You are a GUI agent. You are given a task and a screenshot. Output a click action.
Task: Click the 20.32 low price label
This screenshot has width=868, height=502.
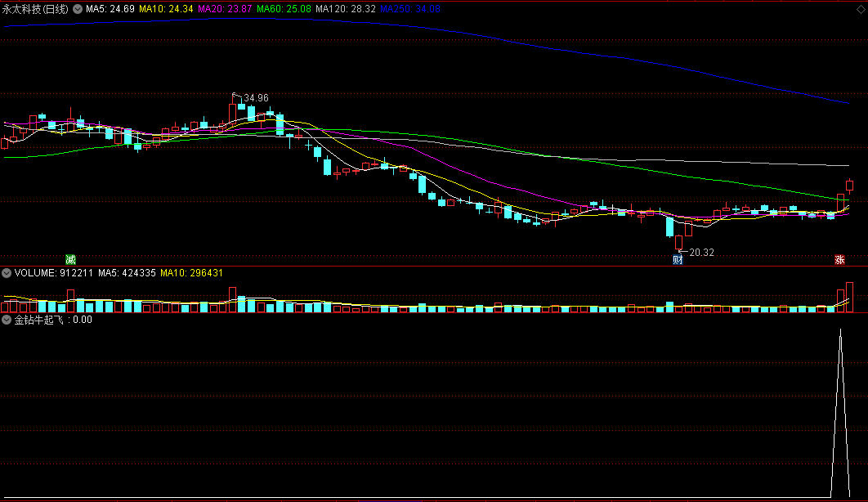(x=702, y=253)
